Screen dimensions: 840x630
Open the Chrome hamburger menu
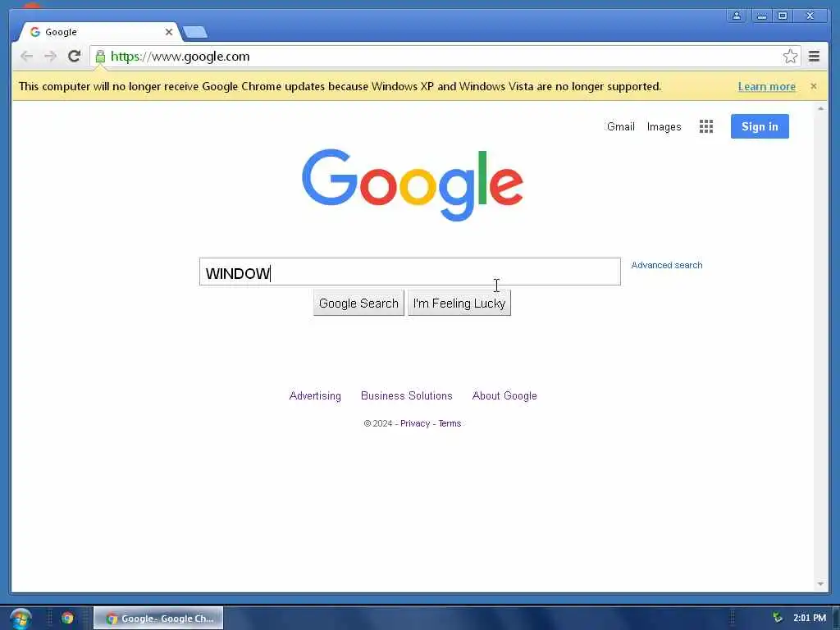point(814,57)
